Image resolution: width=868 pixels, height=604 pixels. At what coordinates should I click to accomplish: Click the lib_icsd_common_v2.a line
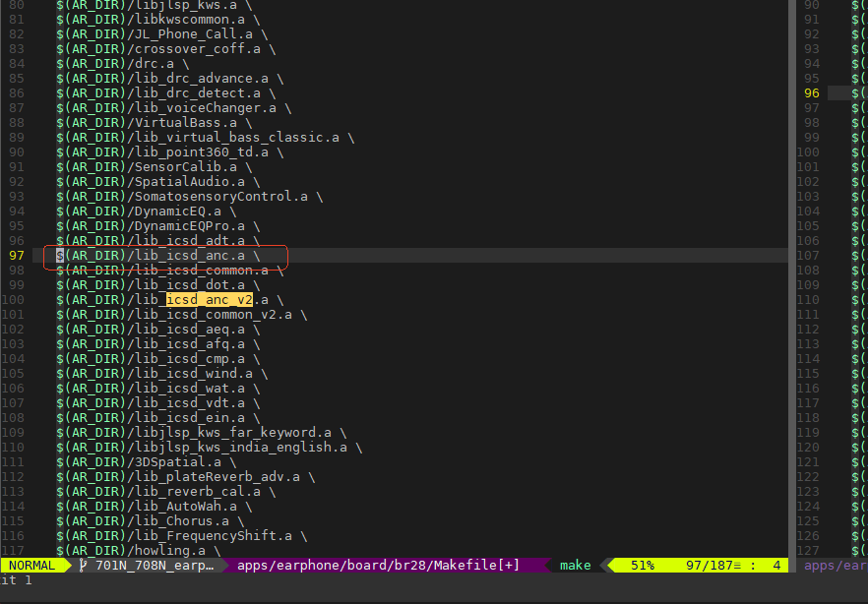tap(181, 315)
